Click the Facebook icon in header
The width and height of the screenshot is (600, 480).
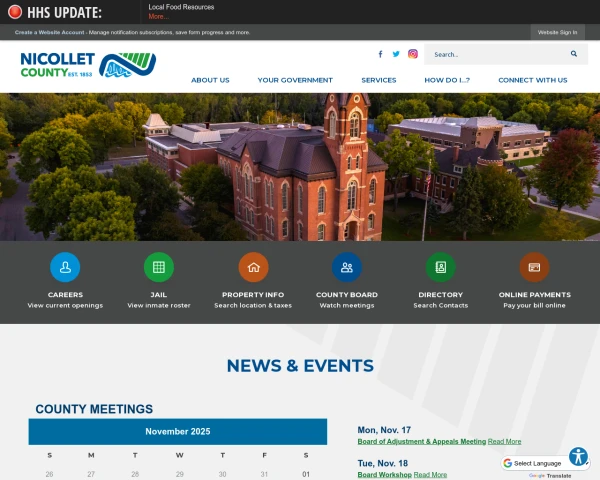coord(380,54)
